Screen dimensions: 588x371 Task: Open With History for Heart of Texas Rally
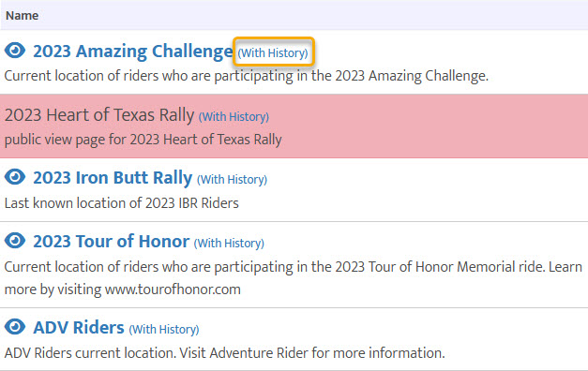[234, 116]
